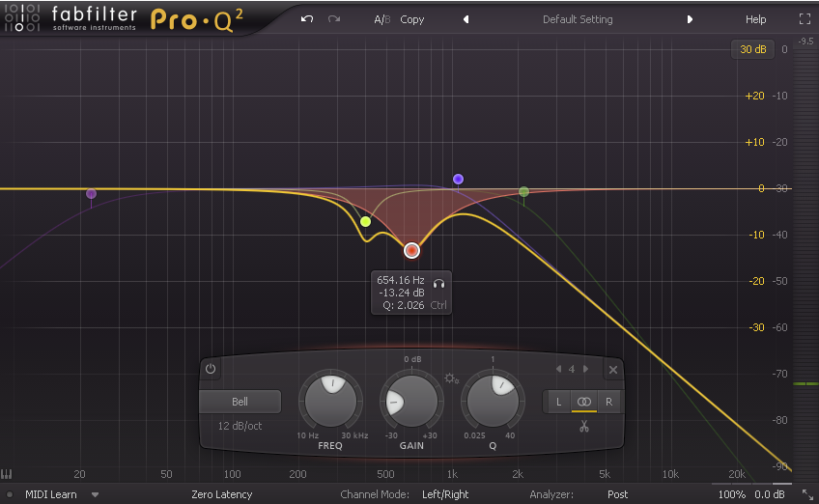
Task: Click the Q: 2.026 value
Action: coord(404,305)
